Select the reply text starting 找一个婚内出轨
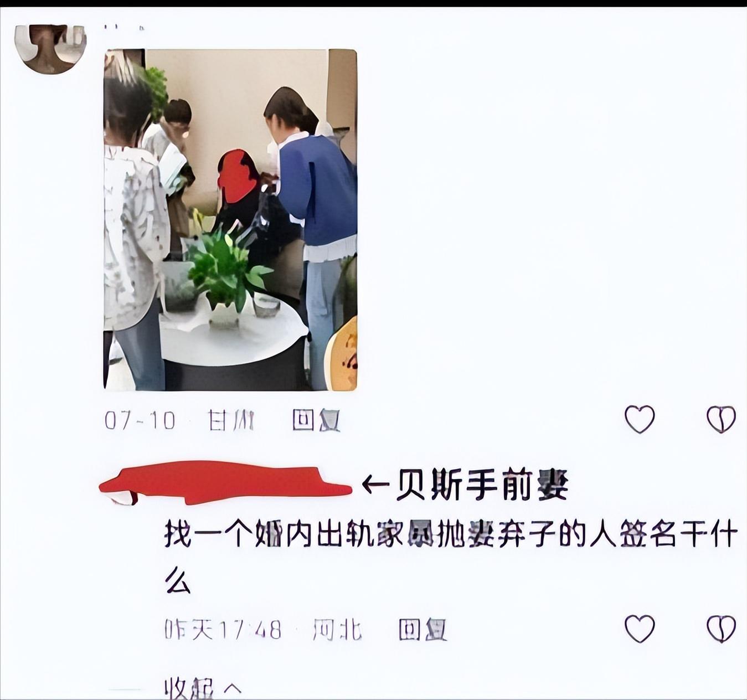747x700 pixels. (450, 558)
